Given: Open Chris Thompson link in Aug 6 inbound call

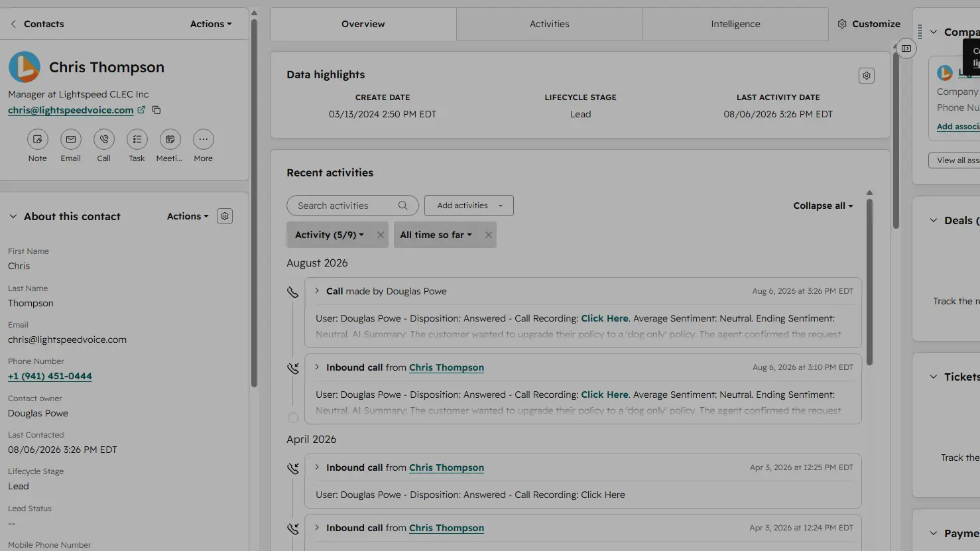Looking at the screenshot, I should [x=446, y=367].
